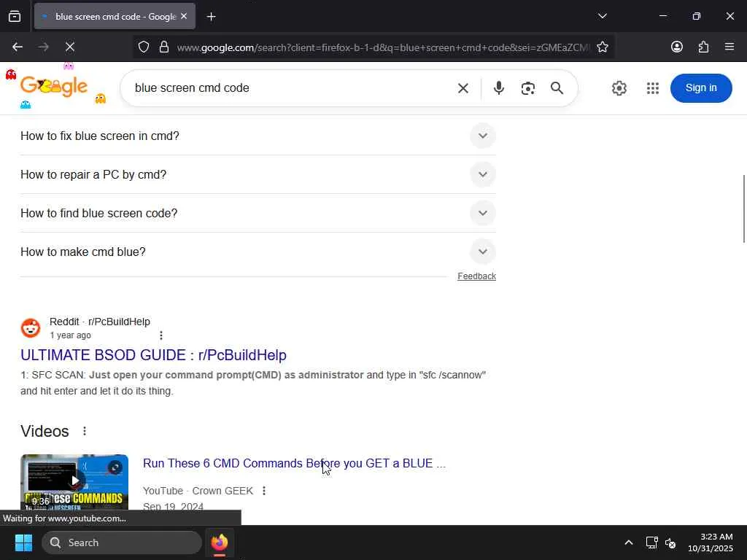Viewport: 747px width, 560px height.
Task: Click the Firefox taskbar icon
Action: tap(220, 542)
